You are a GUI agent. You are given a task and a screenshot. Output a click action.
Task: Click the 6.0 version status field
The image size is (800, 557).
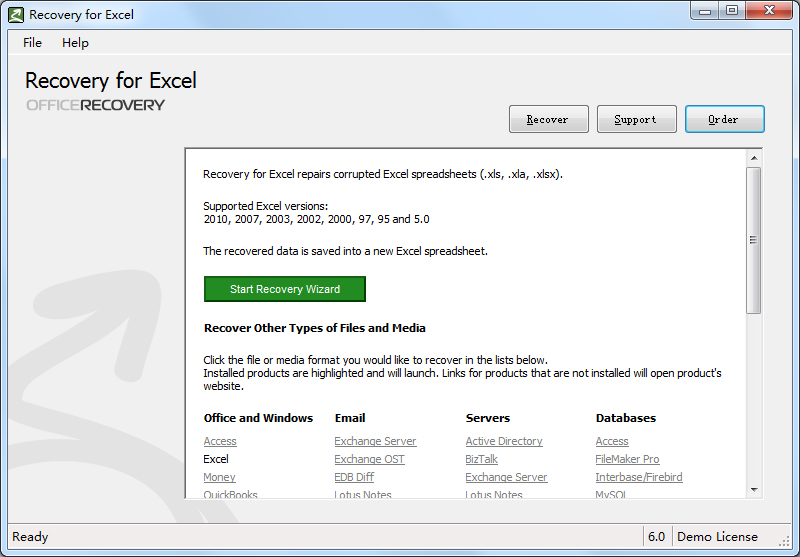[657, 537]
